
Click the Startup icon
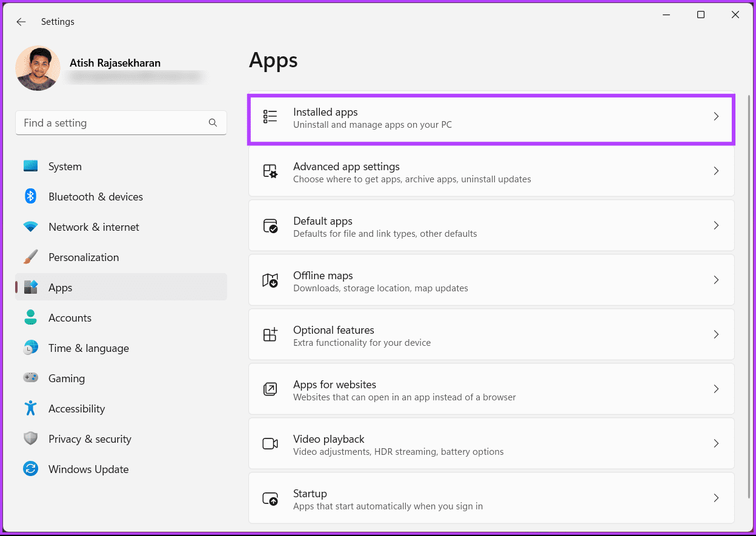tap(270, 498)
